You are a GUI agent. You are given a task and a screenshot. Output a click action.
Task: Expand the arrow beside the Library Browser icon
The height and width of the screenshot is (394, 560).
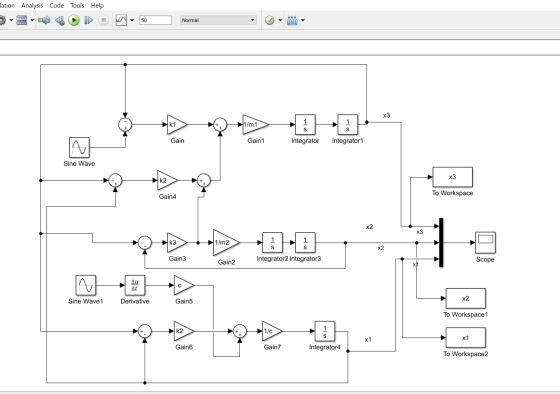[x=32, y=20]
